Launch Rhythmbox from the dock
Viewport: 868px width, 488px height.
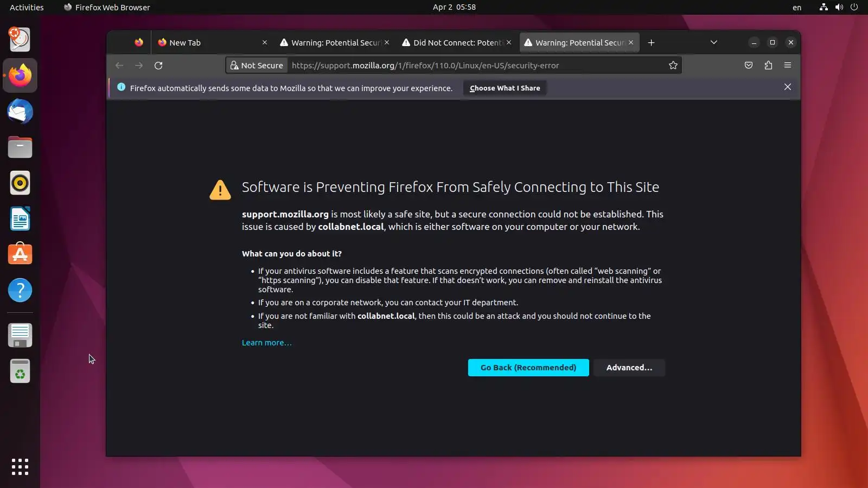coord(20,183)
